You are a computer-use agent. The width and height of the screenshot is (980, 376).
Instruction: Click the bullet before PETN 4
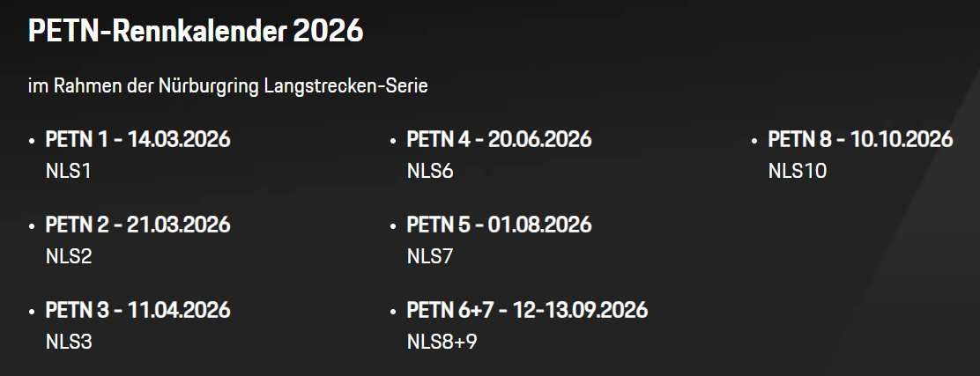pos(393,141)
